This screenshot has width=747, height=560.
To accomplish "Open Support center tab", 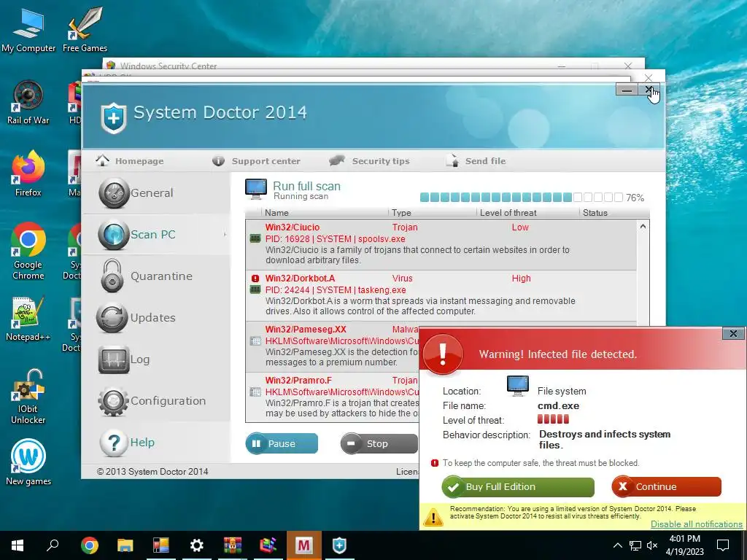I will pyautogui.click(x=256, y=161).
